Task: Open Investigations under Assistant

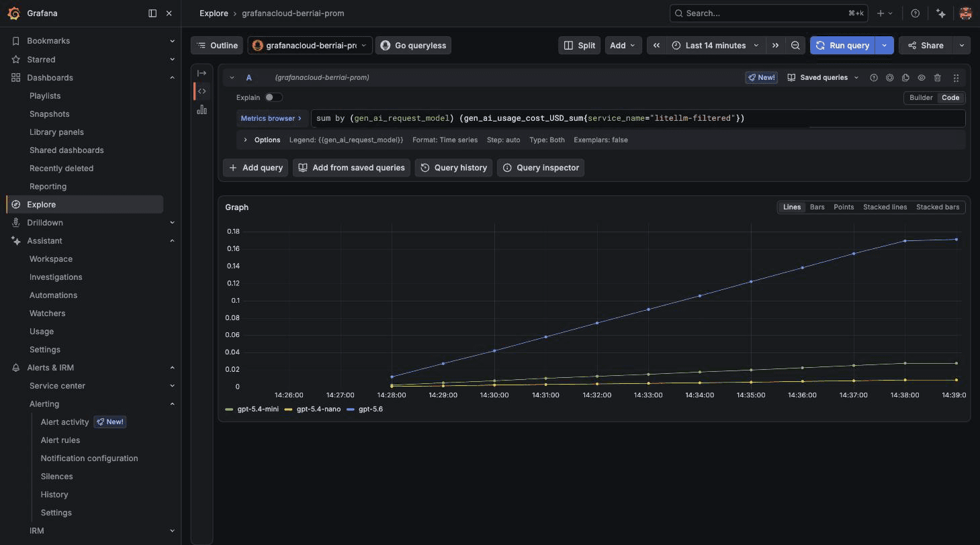Action: click(56, 277)
